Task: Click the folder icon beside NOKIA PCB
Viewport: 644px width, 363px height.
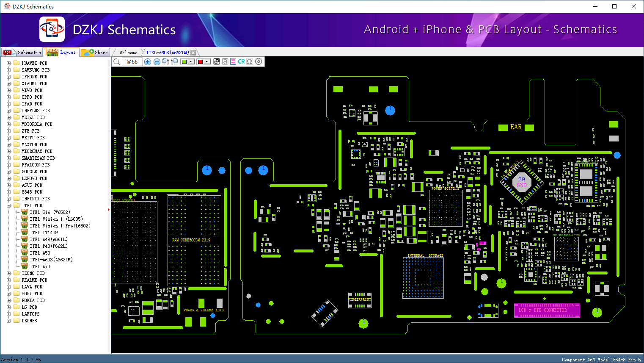Action: (x=17, y=300)
